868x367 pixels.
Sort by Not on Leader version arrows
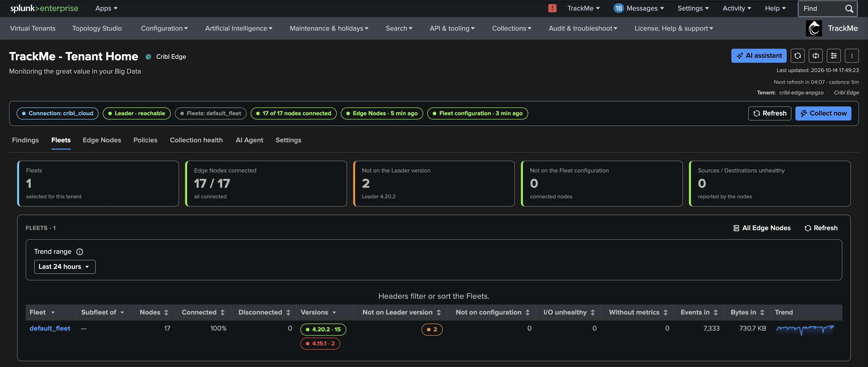439,313
